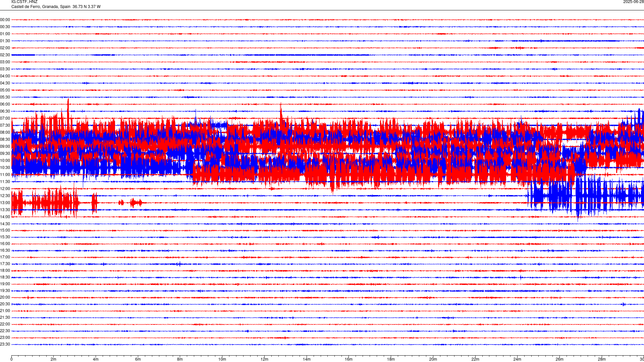This screenshot has width=644, height=362.
Task: Click the 23:30 time row label
Action: pyautogui.click(x=5, y=344)
